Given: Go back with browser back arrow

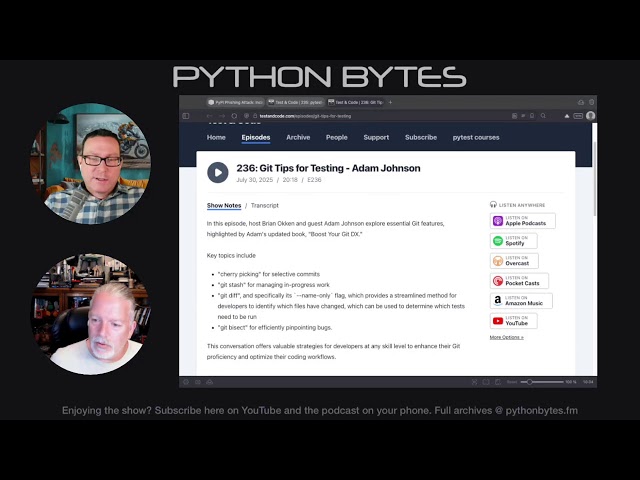Looking at the screenshot, I should (209, 116).
